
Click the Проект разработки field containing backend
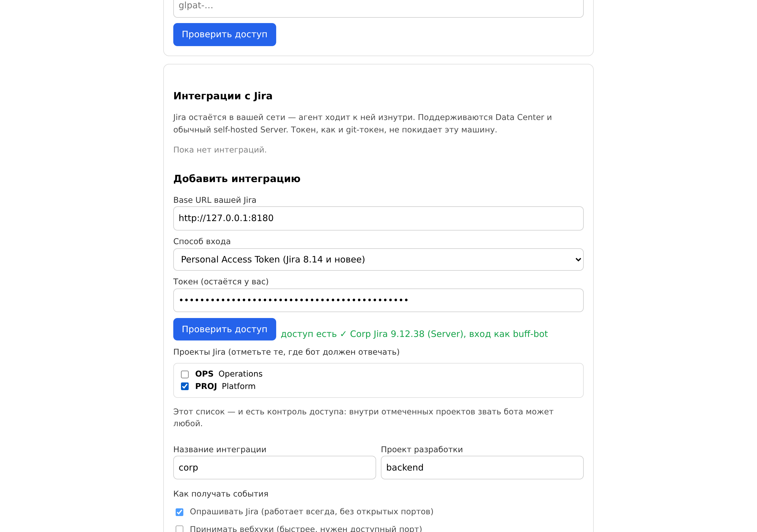pos(482,467)
